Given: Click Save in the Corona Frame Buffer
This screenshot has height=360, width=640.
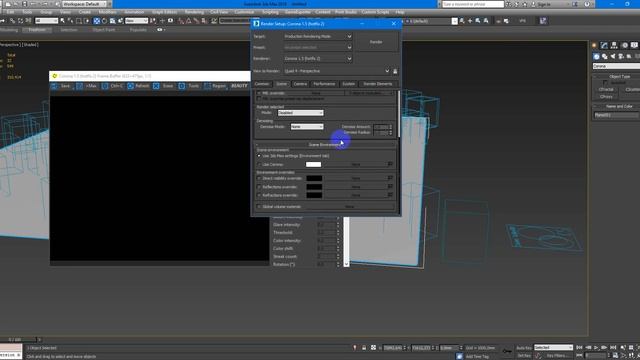Looking at the screenshot, I should (x=61, y=86).
